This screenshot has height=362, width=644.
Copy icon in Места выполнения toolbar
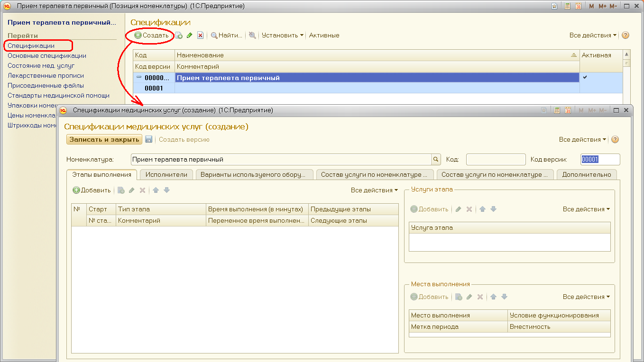click(459, 297)
